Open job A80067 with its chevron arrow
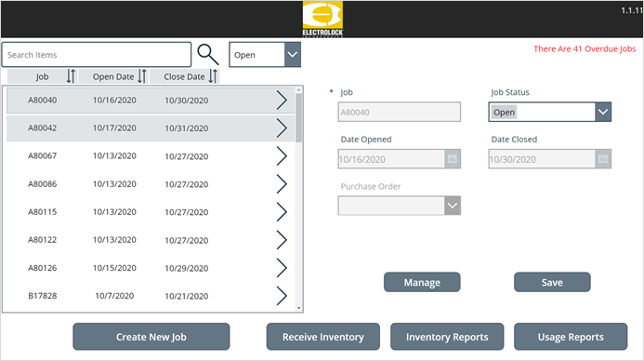The image size is (644, 361). 282,156
